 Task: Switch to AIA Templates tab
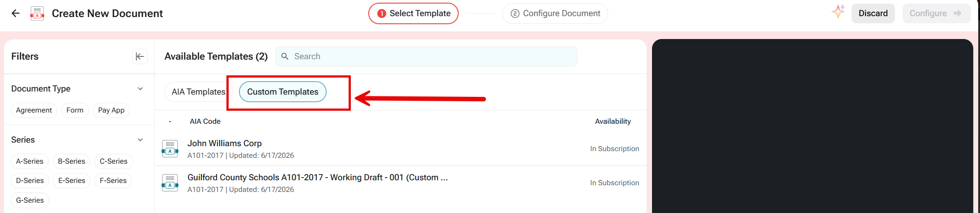pyautogui.click(x=198, y=92)
